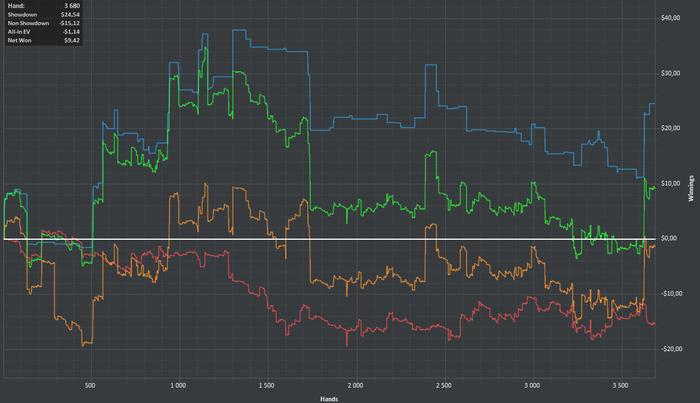Click the 2 000 hands x-axis tick
Viewport: 700px width, 403px height.
point(355,385)
